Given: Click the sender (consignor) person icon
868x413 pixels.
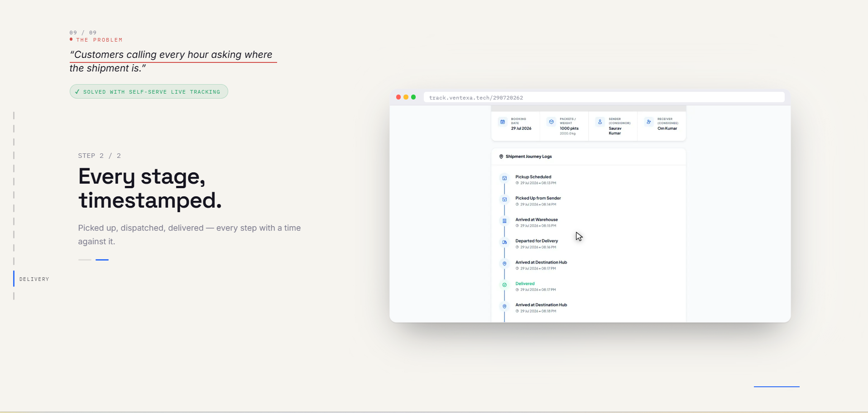Looking at the screenshot, I should tap(600, 122).
